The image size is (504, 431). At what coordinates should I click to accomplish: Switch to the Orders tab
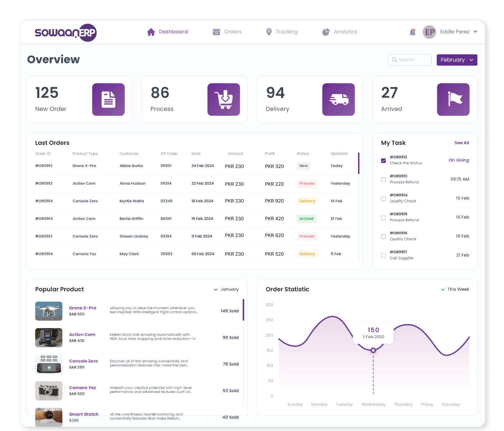click(x=227, y=32)
